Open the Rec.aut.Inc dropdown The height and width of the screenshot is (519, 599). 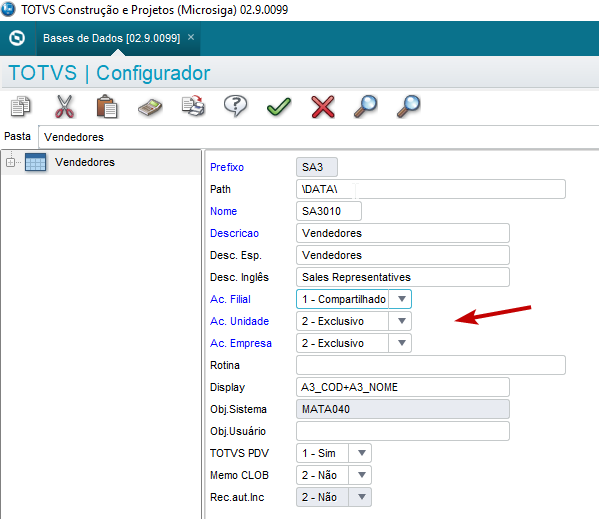tap(362, 497)
